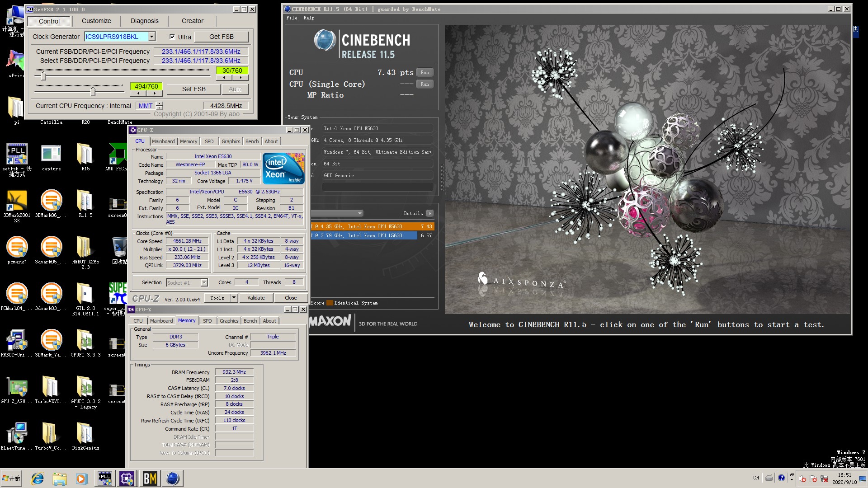
Task: Switch to SetFSB Diagnosis tab
Action: pyautogui.click(x=145, y=21)
